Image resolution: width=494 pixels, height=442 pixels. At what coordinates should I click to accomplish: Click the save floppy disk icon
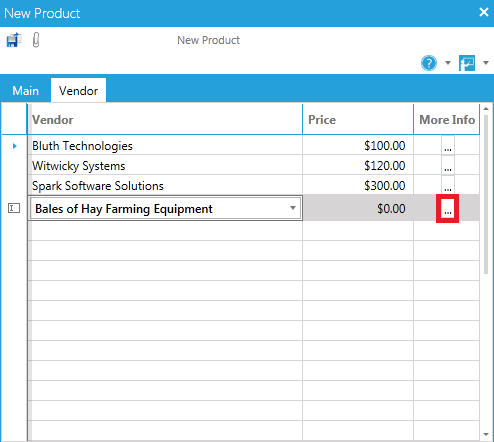(x=14, y=40)
